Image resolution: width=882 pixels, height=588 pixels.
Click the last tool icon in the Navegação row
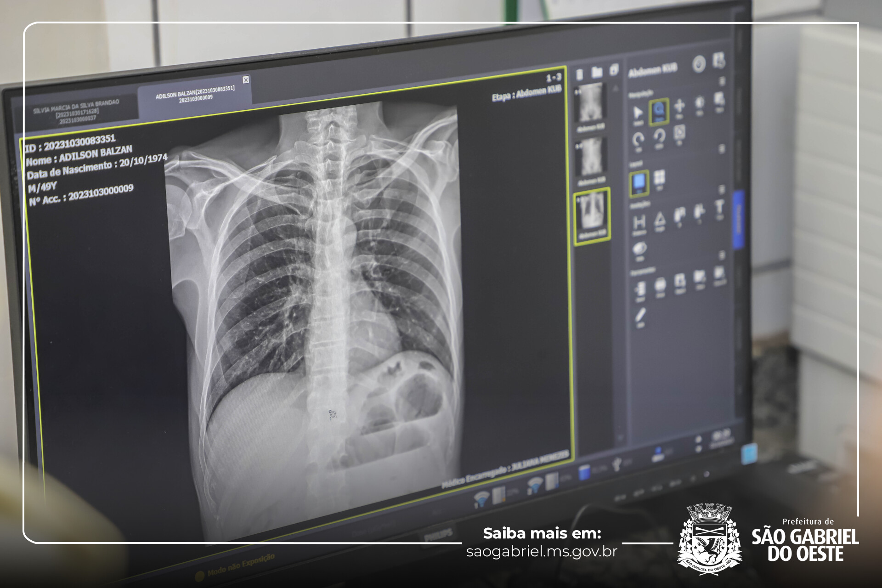[x=719, y=102]
